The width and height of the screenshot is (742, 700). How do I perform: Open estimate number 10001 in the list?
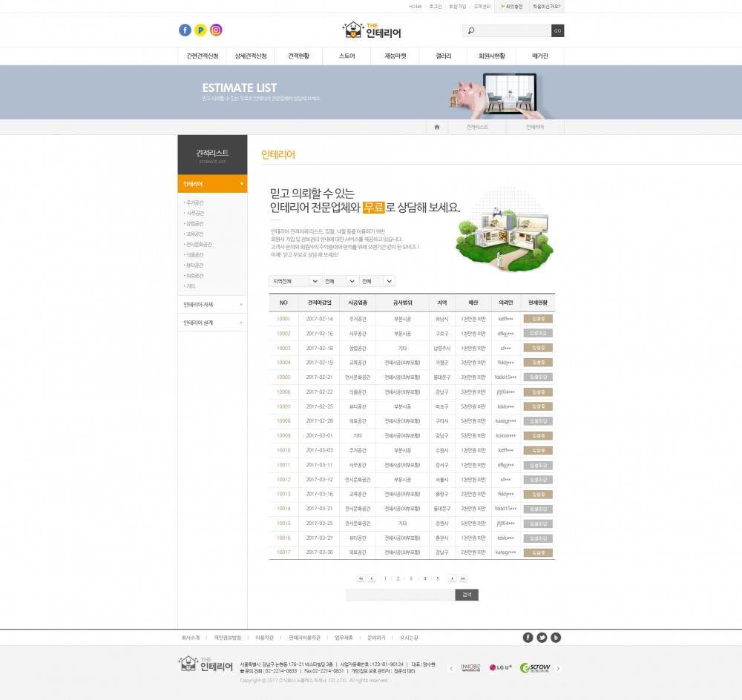coord(283,319)
